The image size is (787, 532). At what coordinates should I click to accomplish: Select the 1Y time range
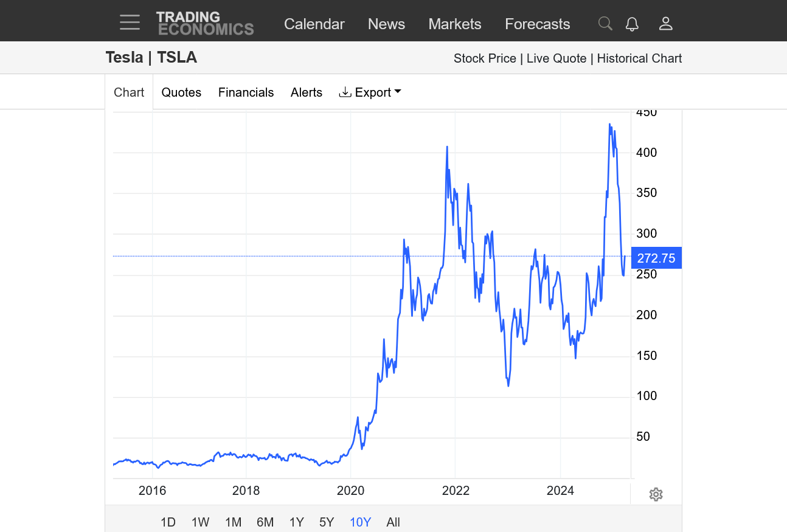click(x=296, y=522)
